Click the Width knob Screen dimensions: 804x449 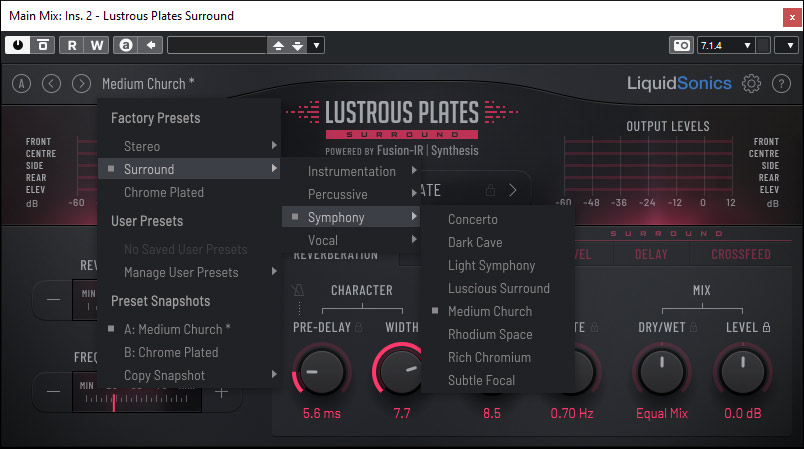click(x=401, y=372)
